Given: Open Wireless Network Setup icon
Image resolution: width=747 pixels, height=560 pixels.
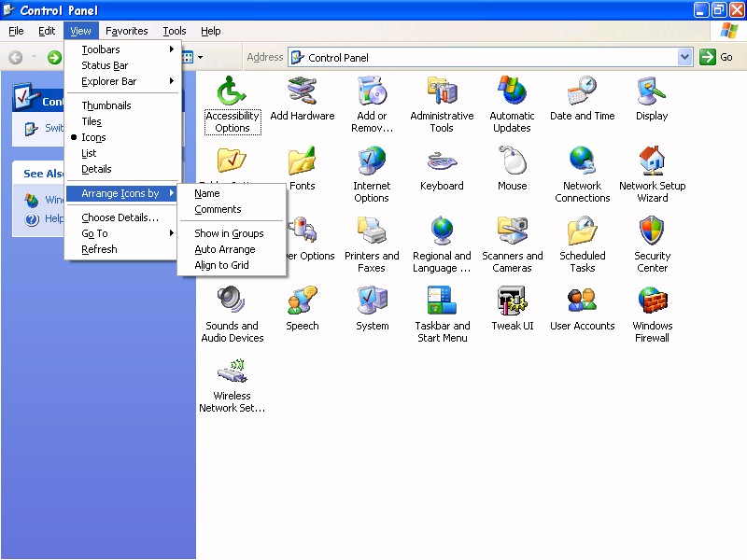Looking at the screenshot, I should pyautogui.click(x=232, y=385).
